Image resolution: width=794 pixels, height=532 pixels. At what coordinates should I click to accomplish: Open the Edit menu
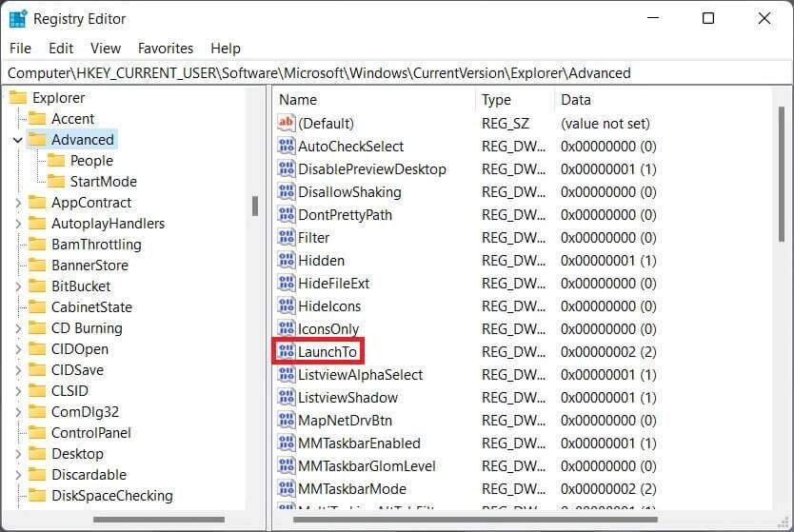pos(61,49)
